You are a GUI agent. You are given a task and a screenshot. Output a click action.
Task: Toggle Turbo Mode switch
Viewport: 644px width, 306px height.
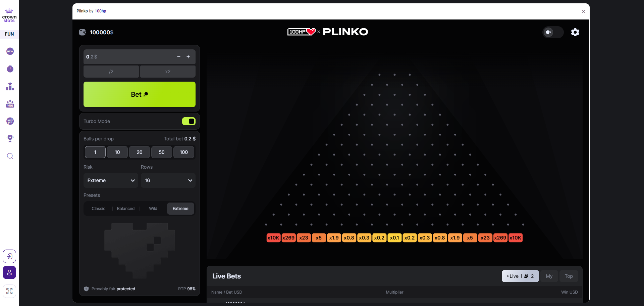(189, 121)
